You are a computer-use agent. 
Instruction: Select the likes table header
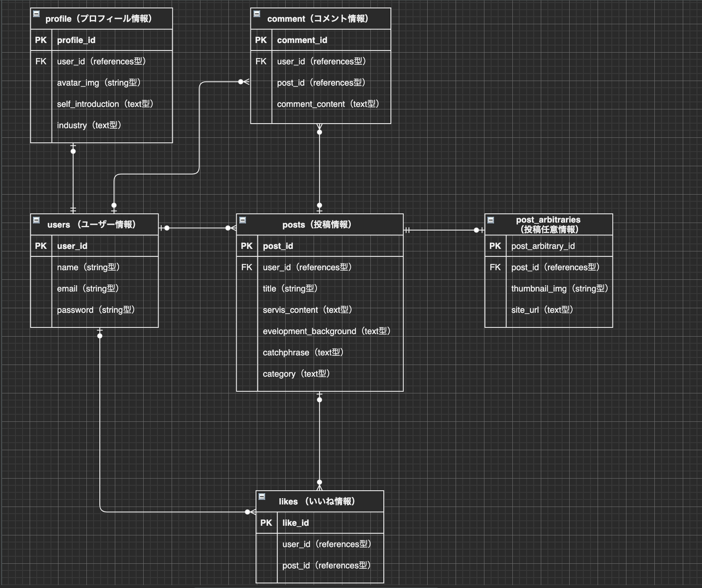[x=320, y=502]
